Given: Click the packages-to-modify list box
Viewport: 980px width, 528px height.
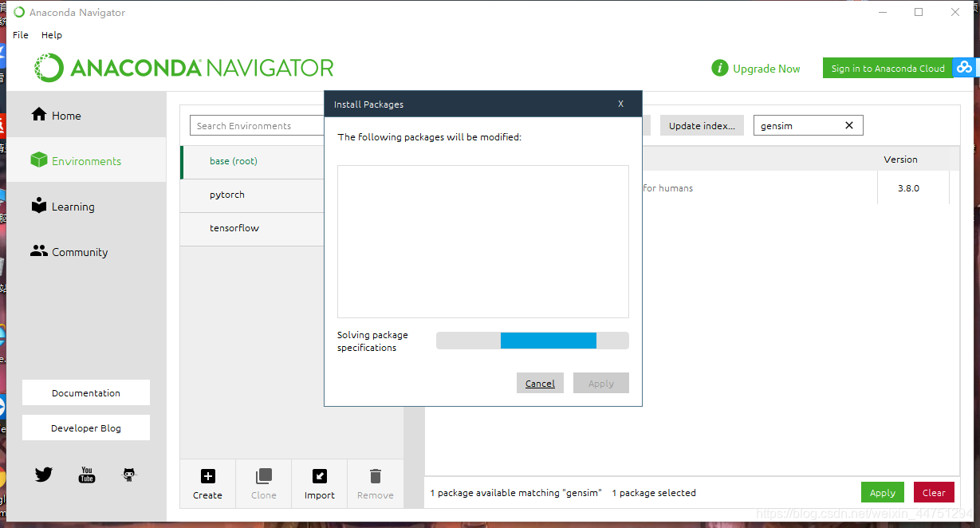Looking at the screenshot, I should point(483,242).
